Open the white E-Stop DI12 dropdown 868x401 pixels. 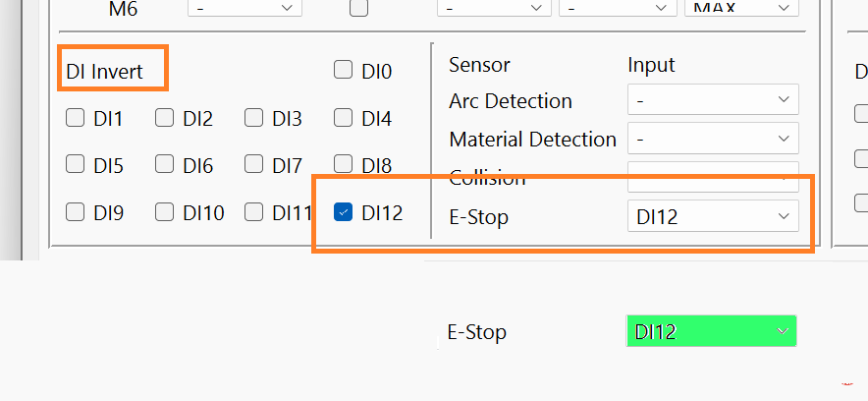[713, 216]
